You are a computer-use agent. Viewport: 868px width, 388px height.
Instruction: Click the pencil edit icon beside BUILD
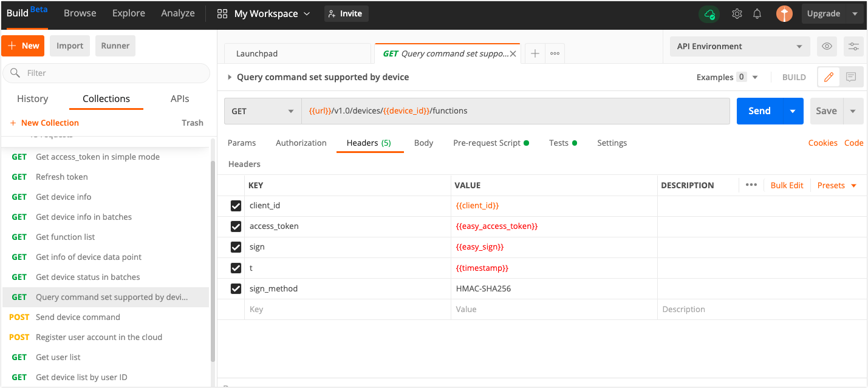click(829, 77)
